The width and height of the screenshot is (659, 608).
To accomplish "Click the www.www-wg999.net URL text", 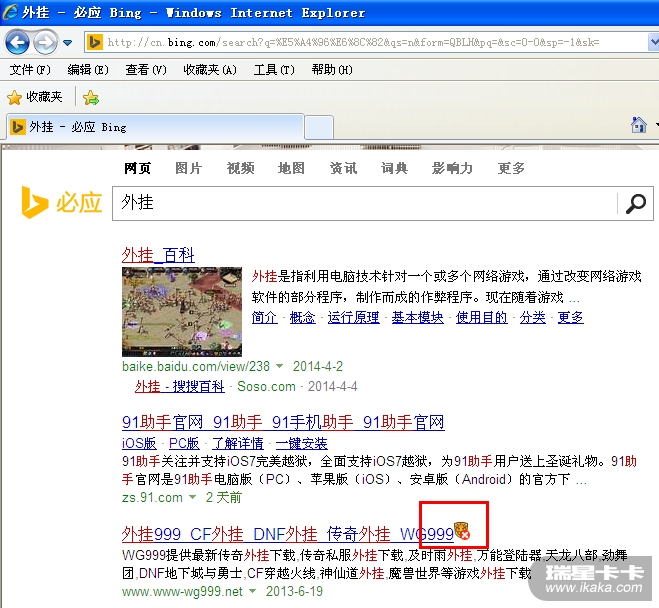I will coord(182,592).
